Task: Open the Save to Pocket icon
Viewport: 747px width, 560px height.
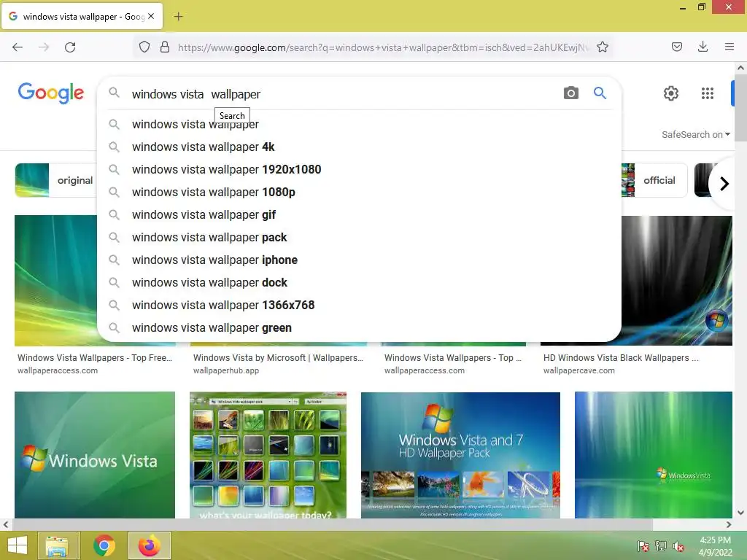Action: pyautogui.click(x=677, y=47)
